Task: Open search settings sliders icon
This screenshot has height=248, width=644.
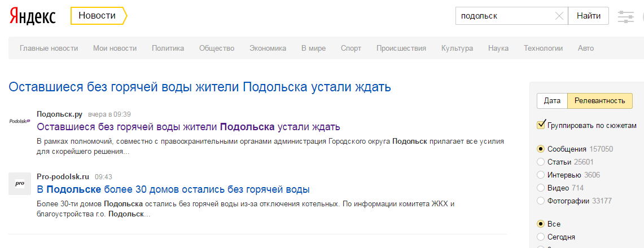Action: click(x=626, y=17)
